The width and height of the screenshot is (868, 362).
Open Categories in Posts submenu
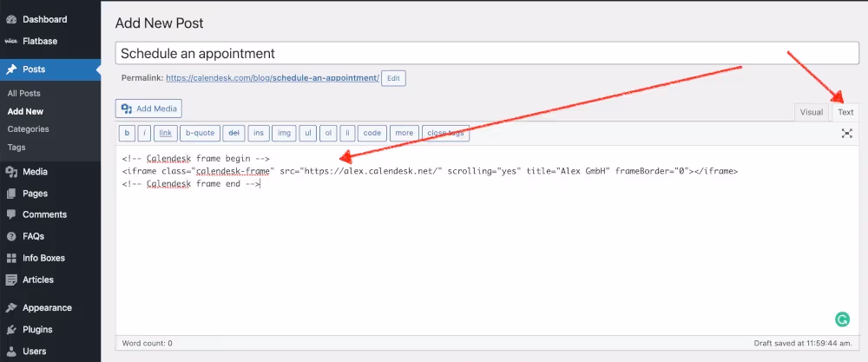click(28, 129)
